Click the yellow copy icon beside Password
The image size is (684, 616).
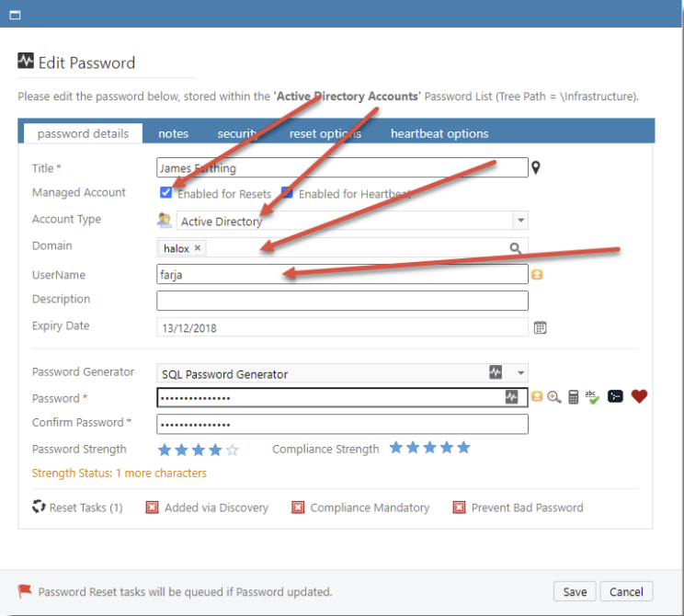point(537,396)
